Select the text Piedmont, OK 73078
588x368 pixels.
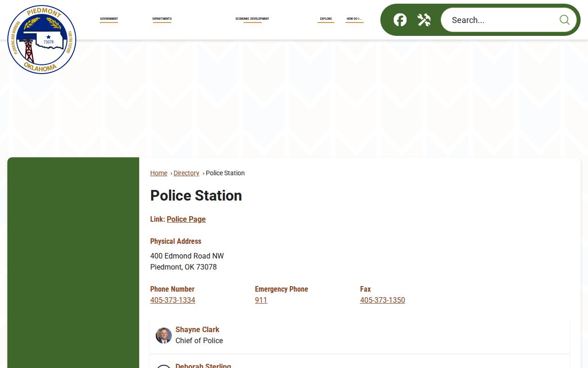(x=183, y=267)
